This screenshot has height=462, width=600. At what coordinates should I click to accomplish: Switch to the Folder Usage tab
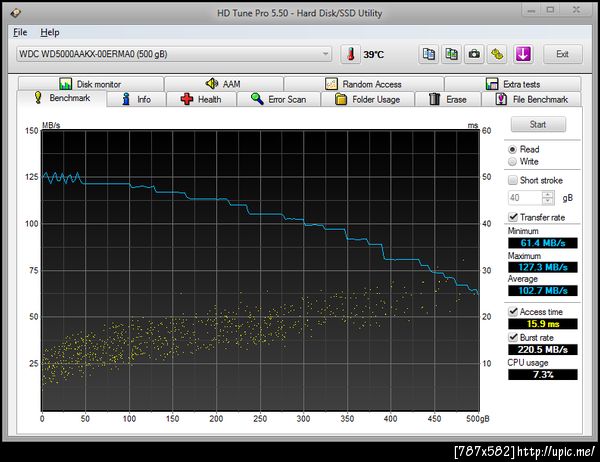click(x=368, y=100)
